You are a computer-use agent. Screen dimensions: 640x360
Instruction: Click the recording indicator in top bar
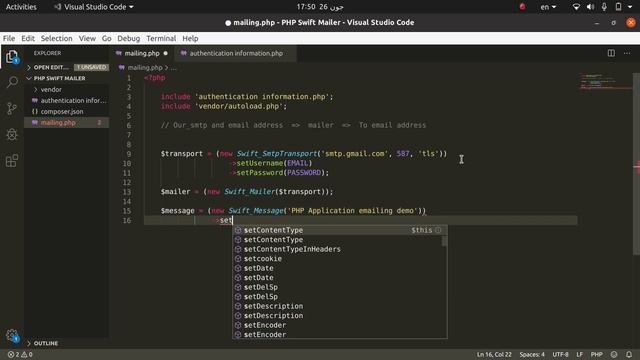(522, 7)
